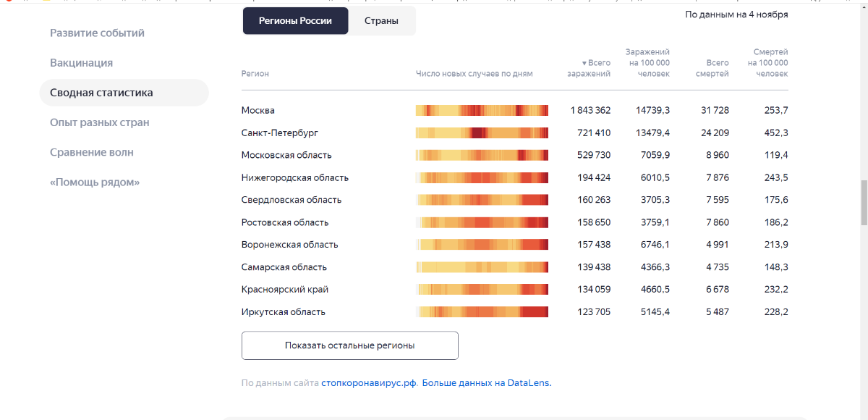Switch to the Регионы России tab
Screen dimensions: 868x420
(295, 21)
